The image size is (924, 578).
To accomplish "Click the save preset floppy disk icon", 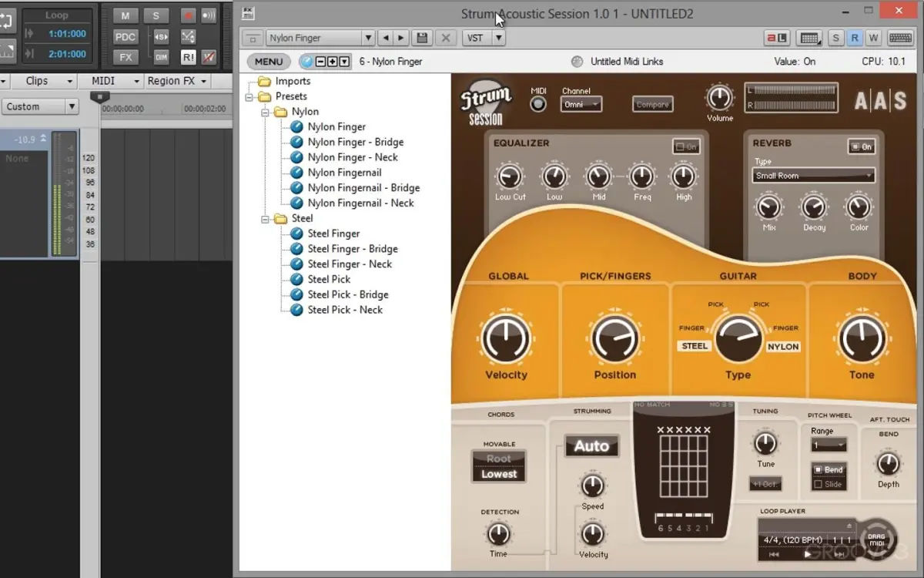I will [x=421, y=38].
